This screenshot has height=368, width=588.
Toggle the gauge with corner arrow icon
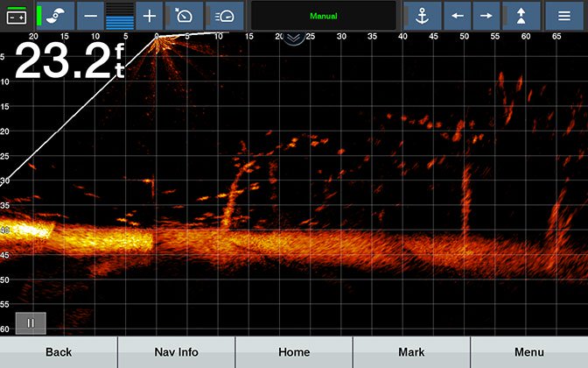coord(184,16)
